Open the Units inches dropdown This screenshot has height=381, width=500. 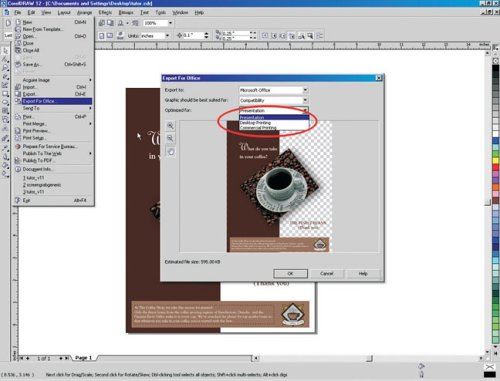[x=167, y=36]
